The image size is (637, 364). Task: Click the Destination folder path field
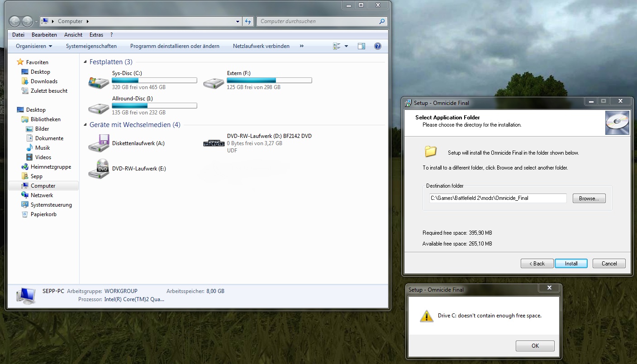point(497,198)
